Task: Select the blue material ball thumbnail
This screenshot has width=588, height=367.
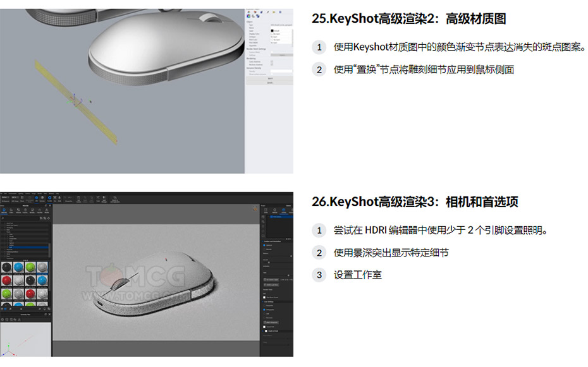Action: [x=18, y=267]
